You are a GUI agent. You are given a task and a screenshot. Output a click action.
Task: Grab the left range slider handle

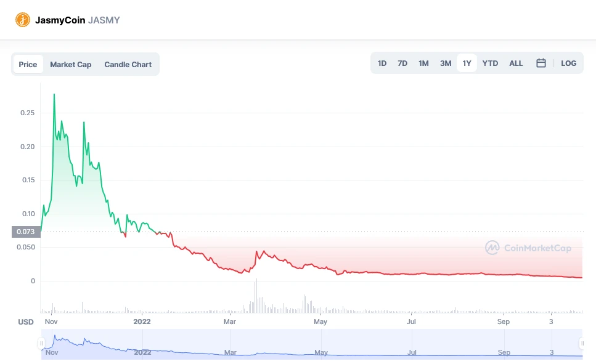41,343
